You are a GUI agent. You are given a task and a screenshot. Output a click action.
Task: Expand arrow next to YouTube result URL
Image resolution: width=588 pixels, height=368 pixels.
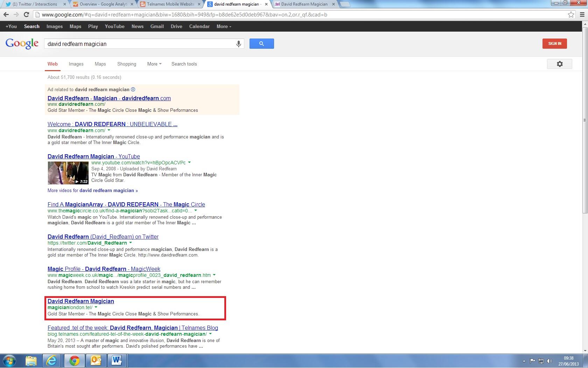coord(189,163)
